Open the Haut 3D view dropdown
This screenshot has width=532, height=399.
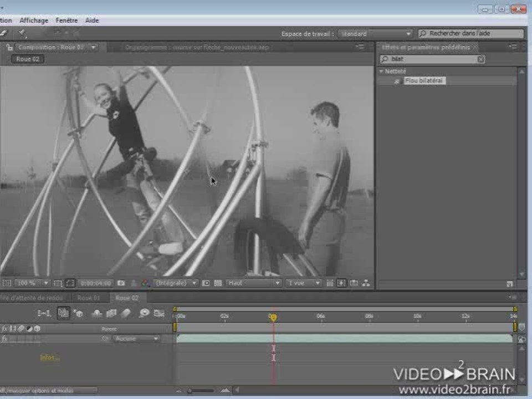254,283
